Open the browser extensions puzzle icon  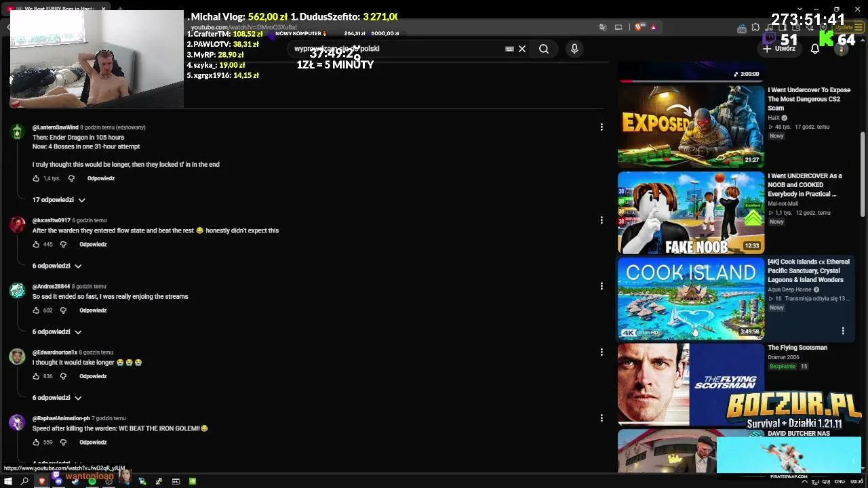pyautogui.click(x=755, y=28)
